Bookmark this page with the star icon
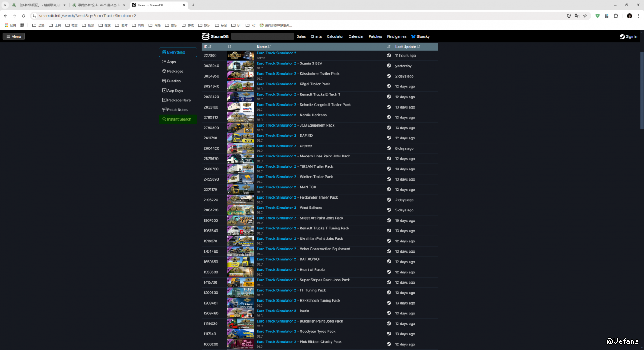The height and width of the screenshot is (350, 644). (x=585, y=16)
